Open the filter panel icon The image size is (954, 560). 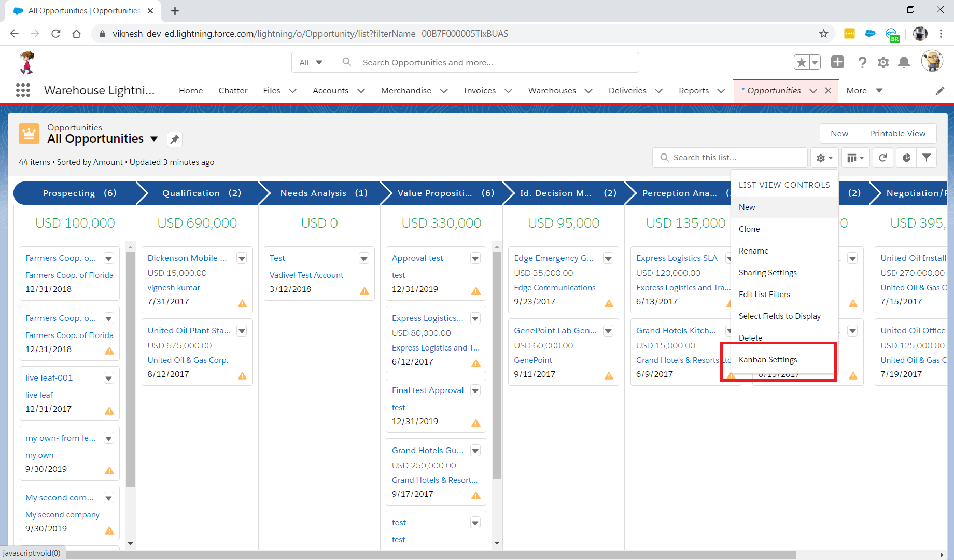pyautogui.click(x=927, y=157)
